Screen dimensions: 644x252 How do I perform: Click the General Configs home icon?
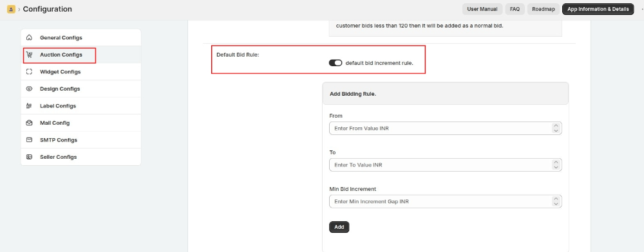click(29, 38)
